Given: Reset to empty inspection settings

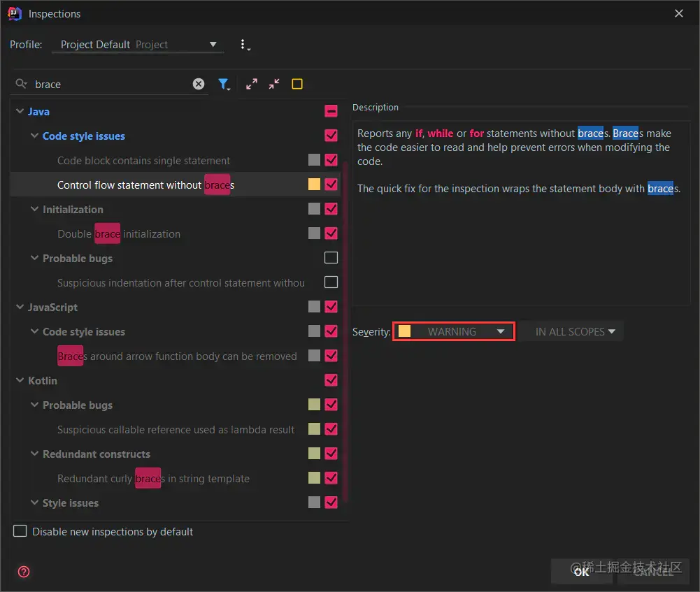Looking at the screenshot, I should click(297, 84).
